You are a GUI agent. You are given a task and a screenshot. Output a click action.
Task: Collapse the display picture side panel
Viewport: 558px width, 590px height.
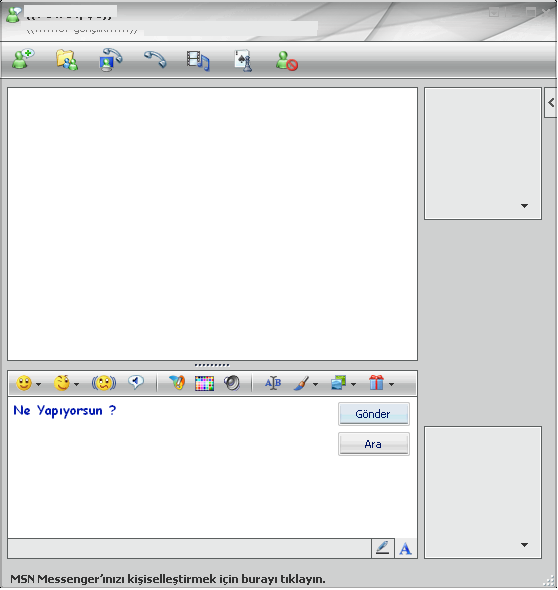pos(551,102)
